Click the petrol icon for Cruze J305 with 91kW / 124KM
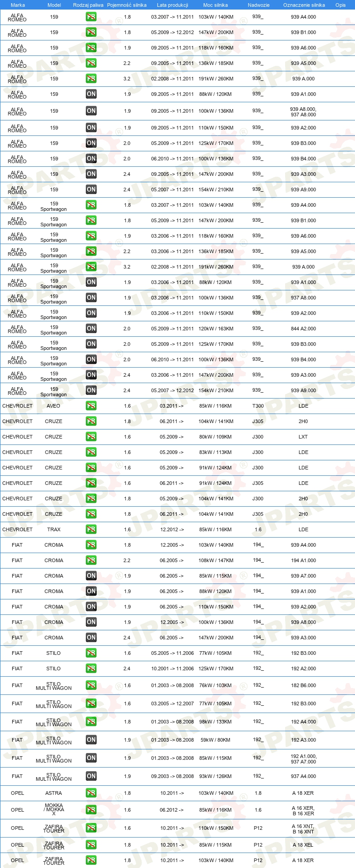Image resolution: width=355 pixels, height=868 pixels. [x=91, y=483]
